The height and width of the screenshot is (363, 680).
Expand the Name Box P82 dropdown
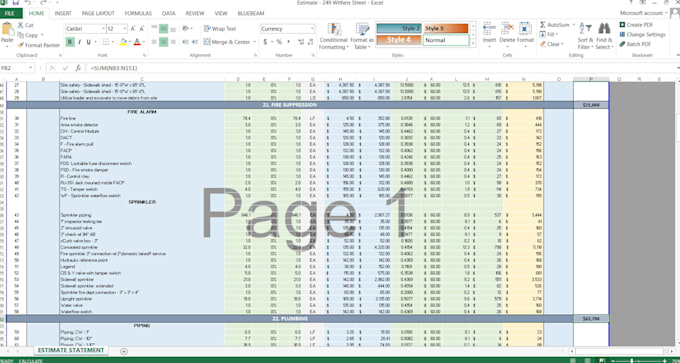pyautogui.click(x=31, y=68)
